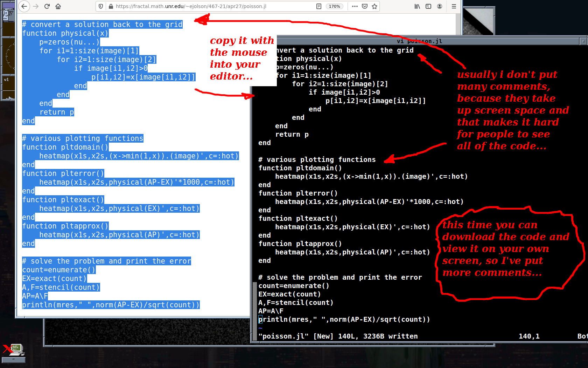
Task: Go to the Firefox home page
Action: [58, 6]
